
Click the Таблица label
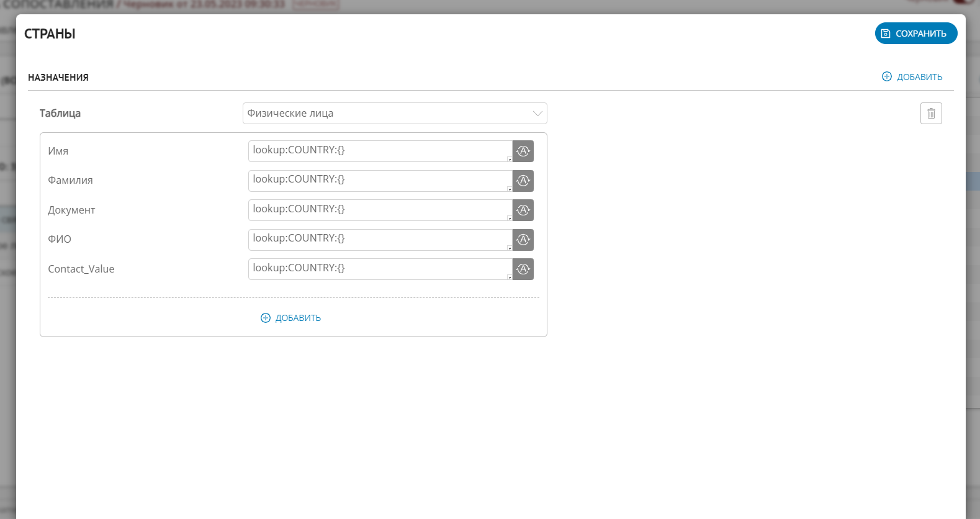pos(60,113)
